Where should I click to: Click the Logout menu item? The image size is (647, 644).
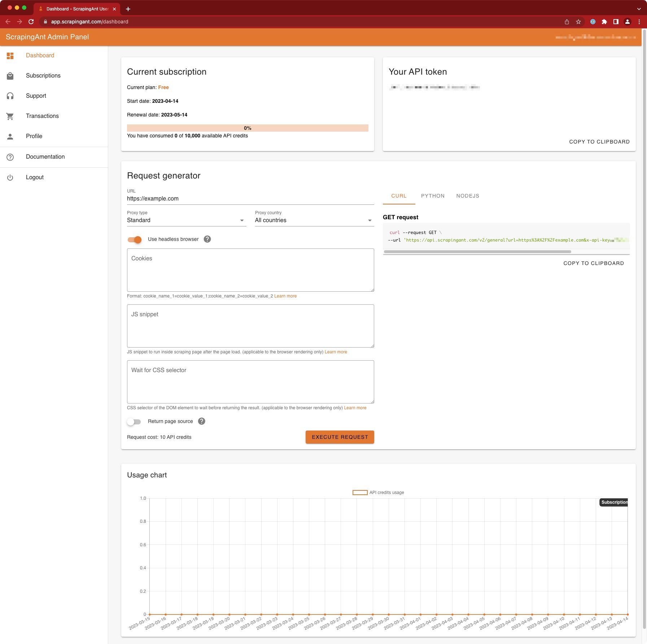point(54,177)
